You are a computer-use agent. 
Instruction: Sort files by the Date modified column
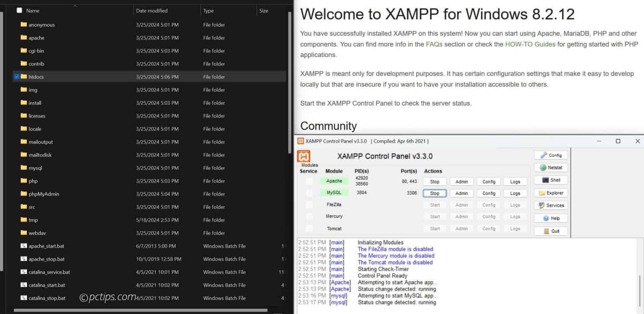(x=152, y=10)
